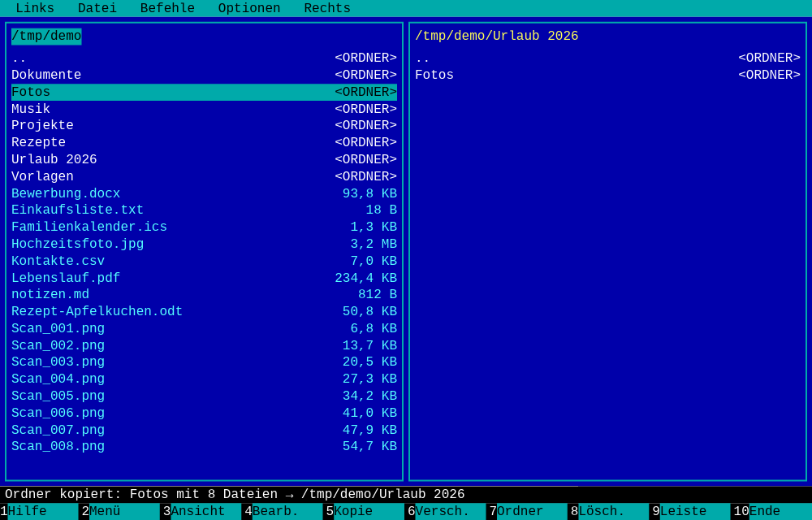The width and height of the screenshot is (812, 520).
Task: Open the Datei menu
Action: click(97, 8)
